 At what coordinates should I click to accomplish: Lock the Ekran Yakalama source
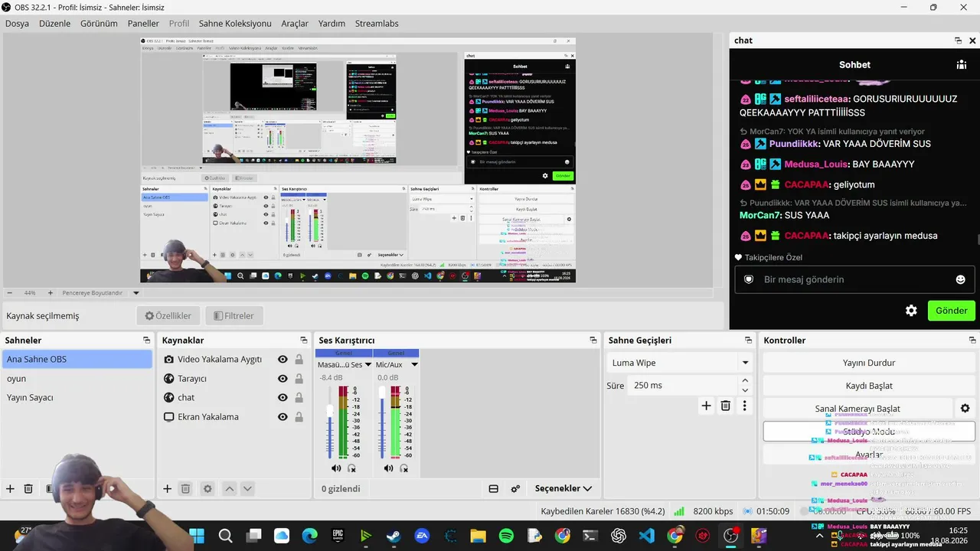tap(299, 417)
